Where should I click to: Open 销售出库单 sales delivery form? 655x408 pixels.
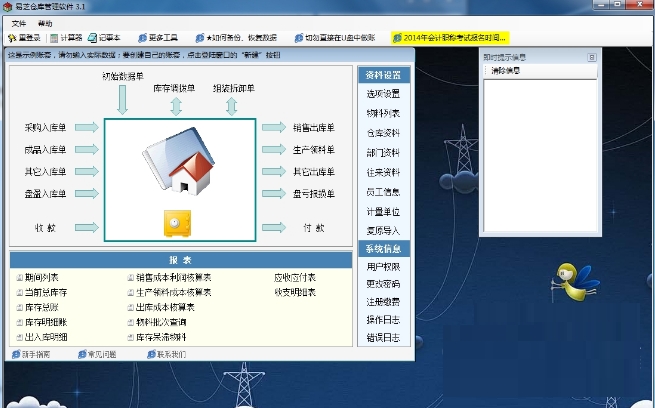[314, 128]
